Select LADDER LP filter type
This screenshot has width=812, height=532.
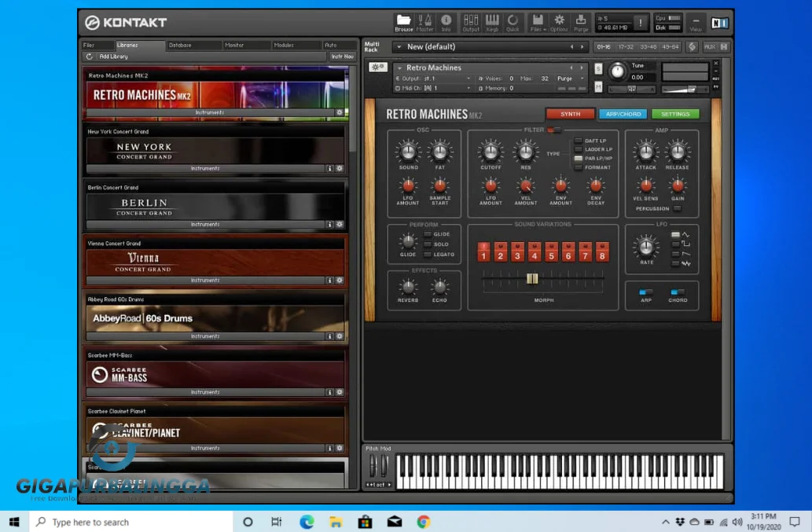tap(579, 149)
